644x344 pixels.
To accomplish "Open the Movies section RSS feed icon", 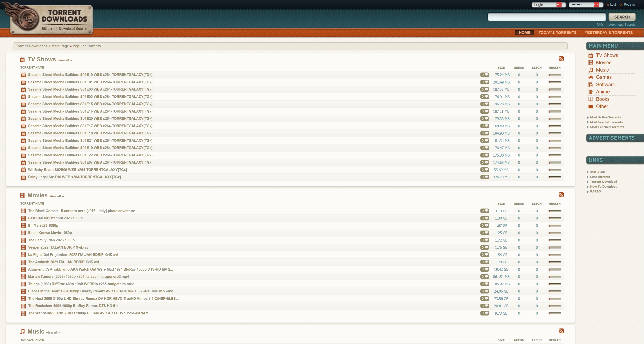I will click(561, 195).
